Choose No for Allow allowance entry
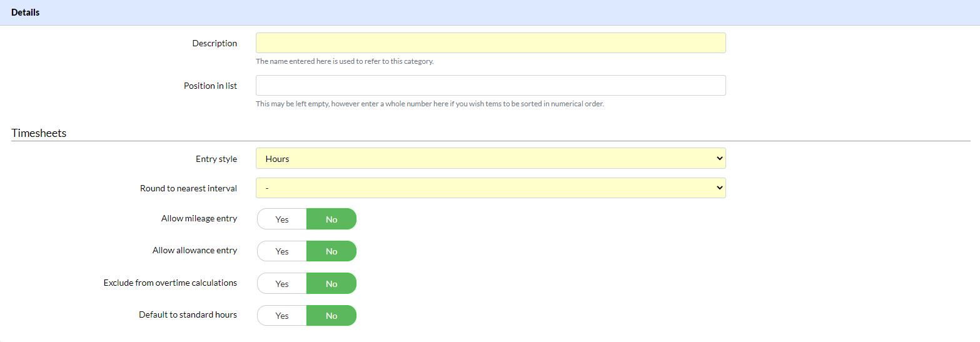 point(331,251)
